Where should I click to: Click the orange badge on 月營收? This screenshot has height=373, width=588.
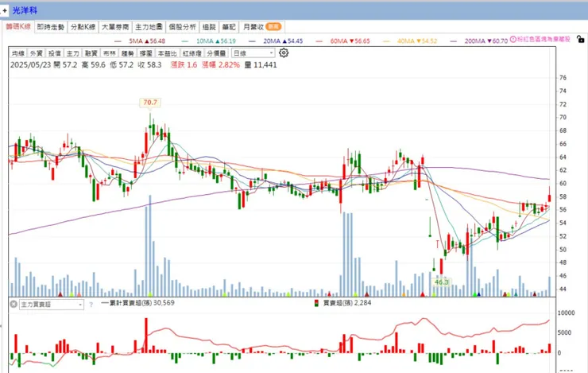[273, 27]
